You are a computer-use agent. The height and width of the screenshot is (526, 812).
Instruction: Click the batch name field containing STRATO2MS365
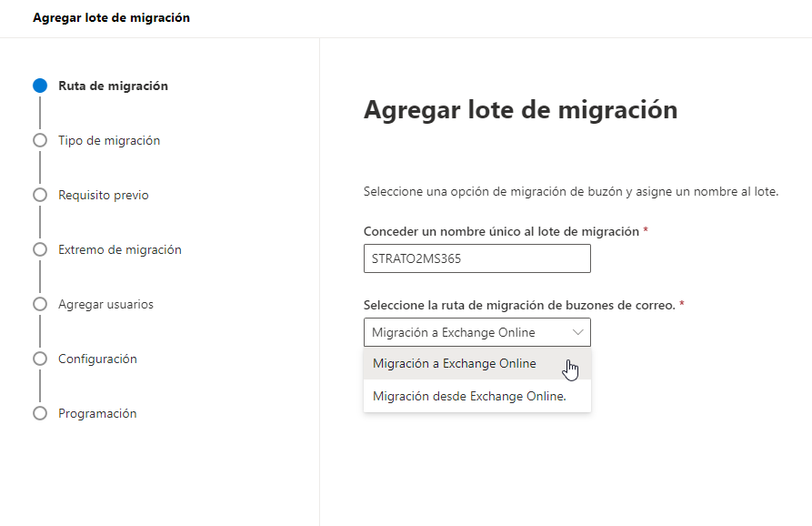point(476,258)
